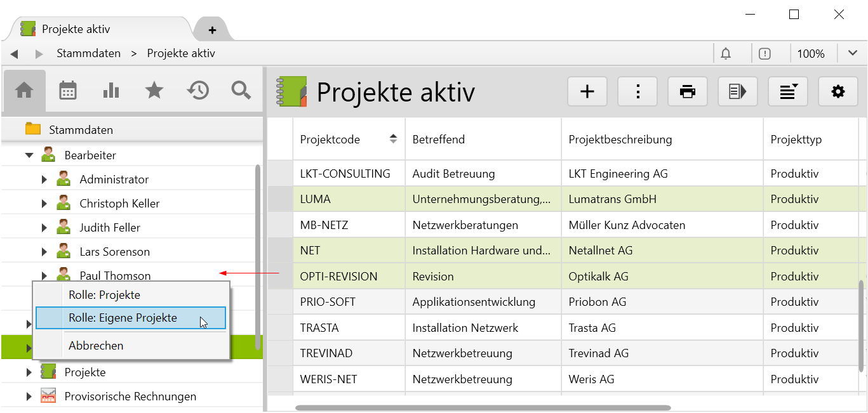The height and width of the screenshot is (413, 868).
Task: Show favorites via the star icon
Action: coord(154,91)
